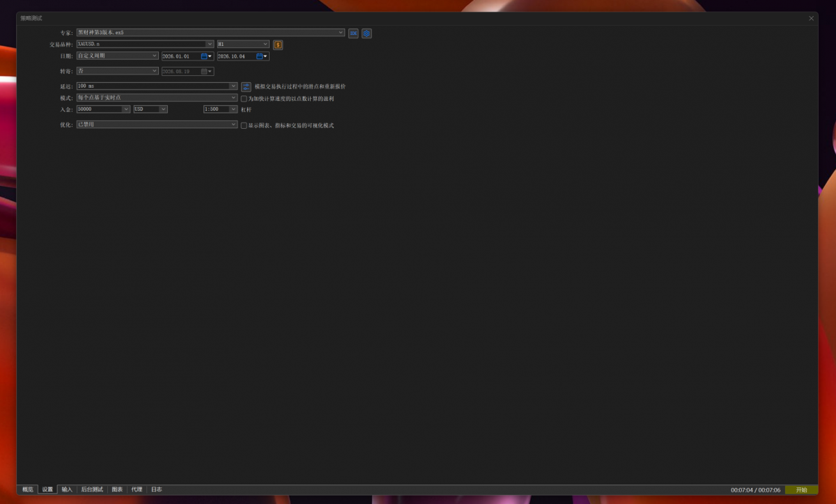Switch to the 概览 overview tab
Viewport: 836px width, 504px height.
coord(28,489)
